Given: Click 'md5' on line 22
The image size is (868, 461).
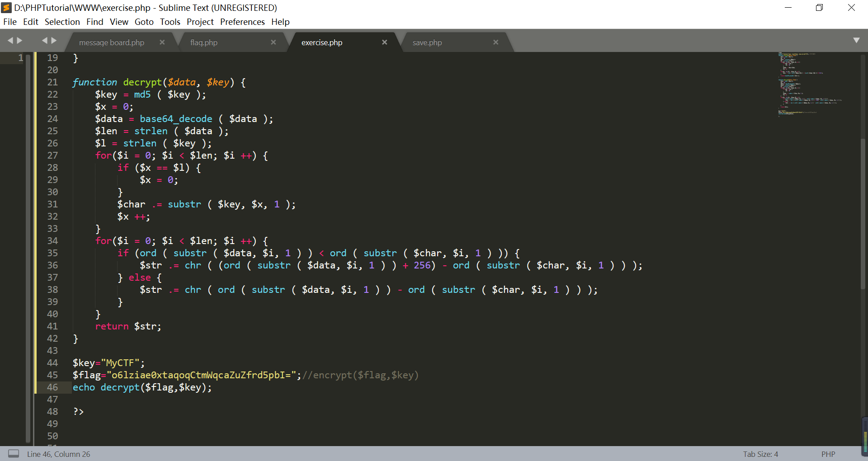Looking at the screenshot, I should point(142,94).
